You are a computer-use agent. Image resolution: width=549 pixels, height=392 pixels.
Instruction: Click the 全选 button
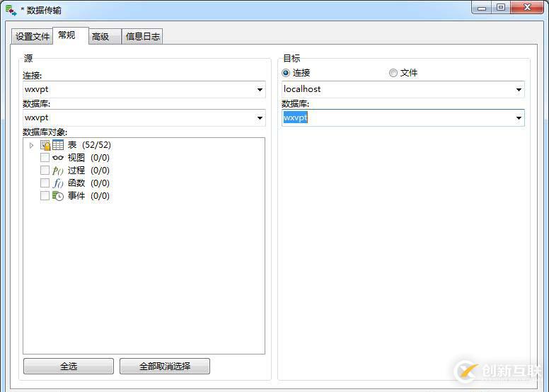(x=69, y=366)
